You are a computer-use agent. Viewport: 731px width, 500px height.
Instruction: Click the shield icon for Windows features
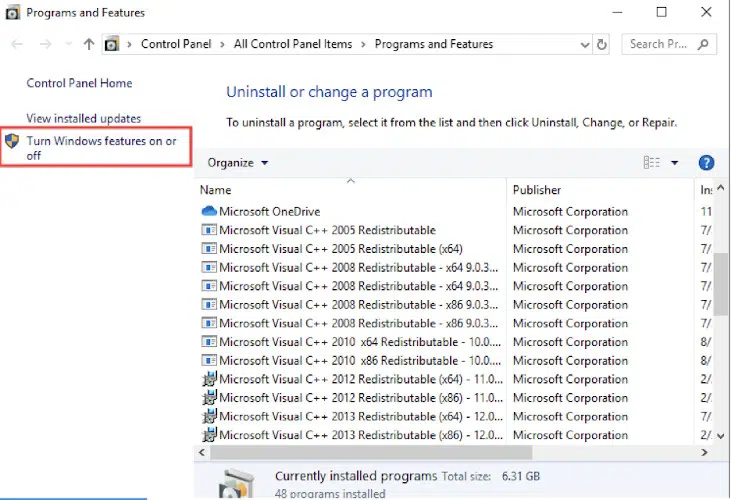[12, 142]
